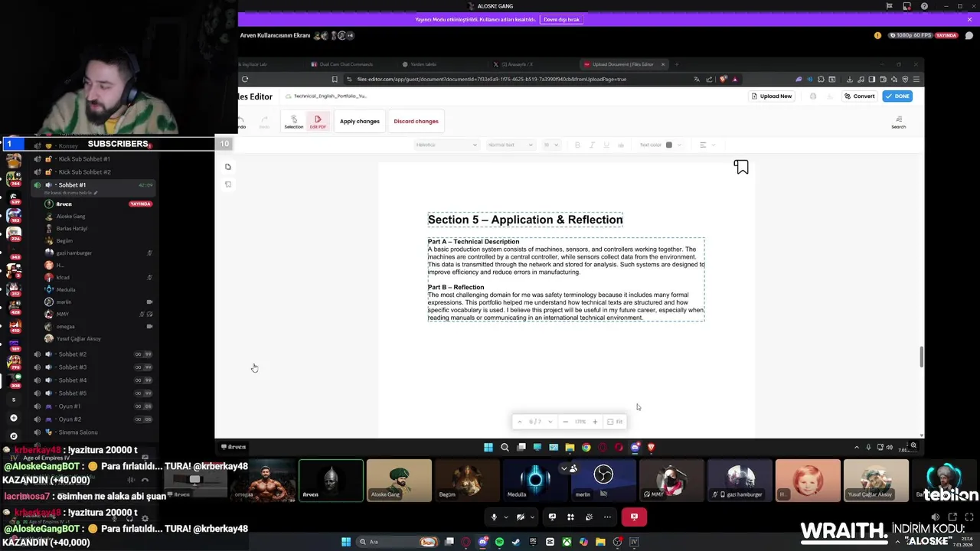Open the font size dropdown
980x551 pixels.
(551, 145)
